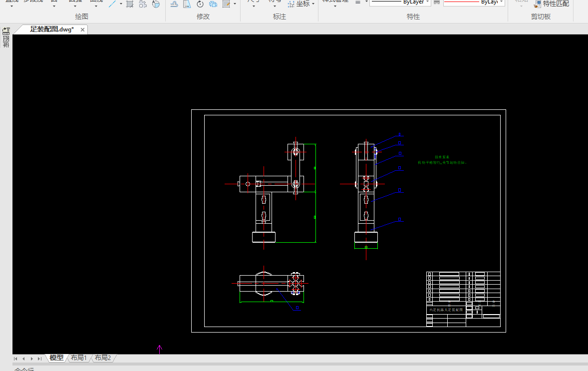The image size is (588, 371).
Task: Select the mirror tool in Modify panel
Action: point(187,4)
